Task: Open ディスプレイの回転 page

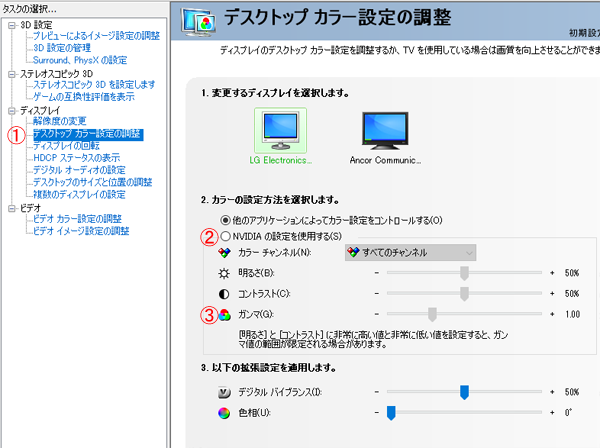Action: tap(66, 146)
